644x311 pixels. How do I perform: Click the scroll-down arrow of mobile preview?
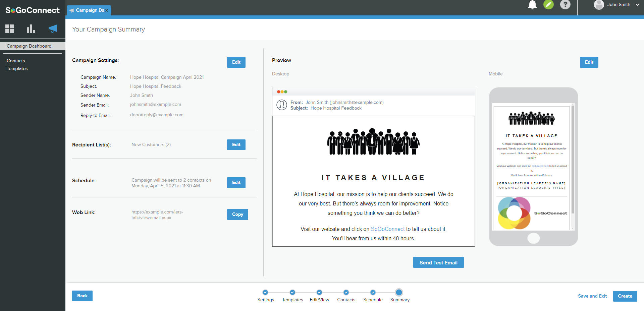[x=573, y=228]
